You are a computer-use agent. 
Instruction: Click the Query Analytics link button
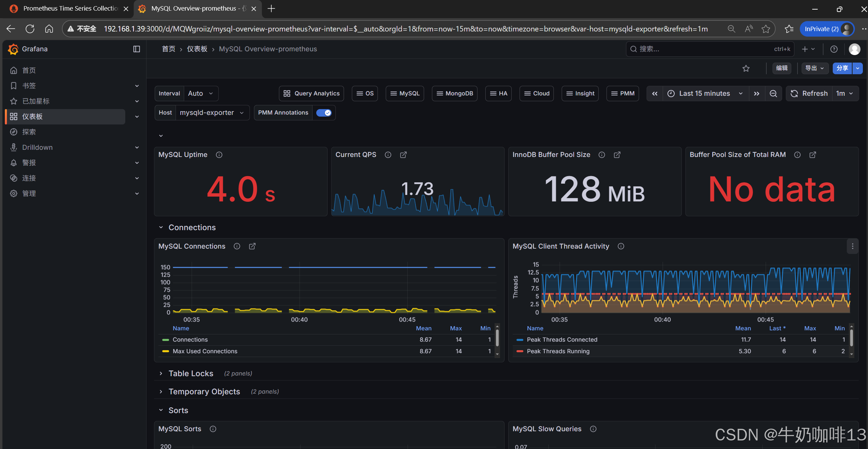pyautogui.click(x=311, y=93)
